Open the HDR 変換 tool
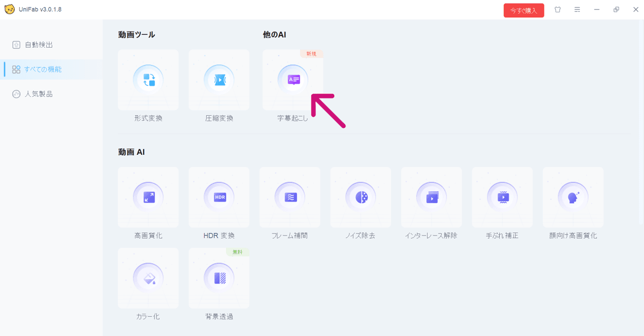644x336 pixels. click(x=219, y=197)
